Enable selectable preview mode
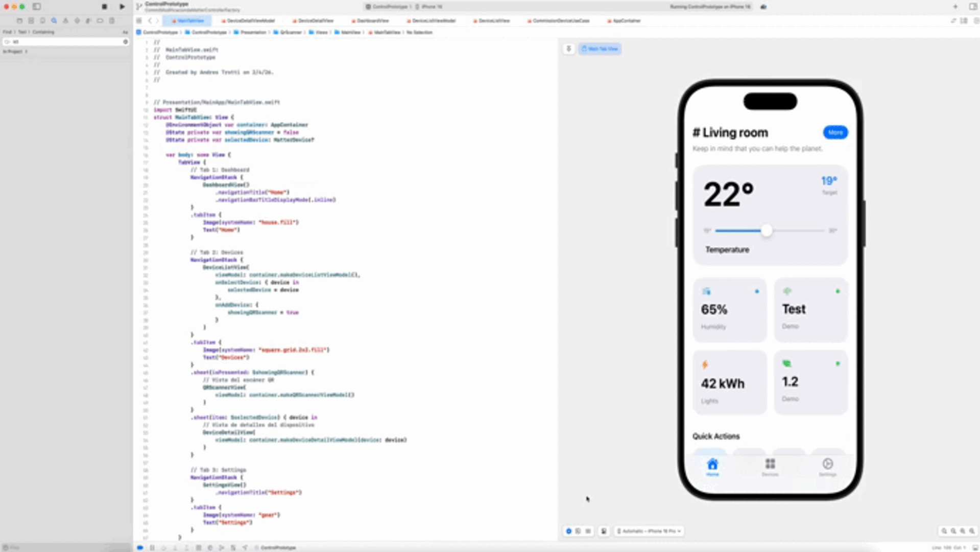The width and height of the screenshot is (980, 552). point(578,531)
